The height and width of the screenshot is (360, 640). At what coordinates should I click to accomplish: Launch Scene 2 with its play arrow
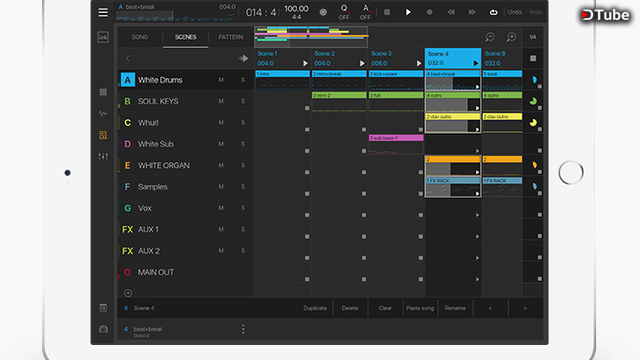tap(362, 63)
